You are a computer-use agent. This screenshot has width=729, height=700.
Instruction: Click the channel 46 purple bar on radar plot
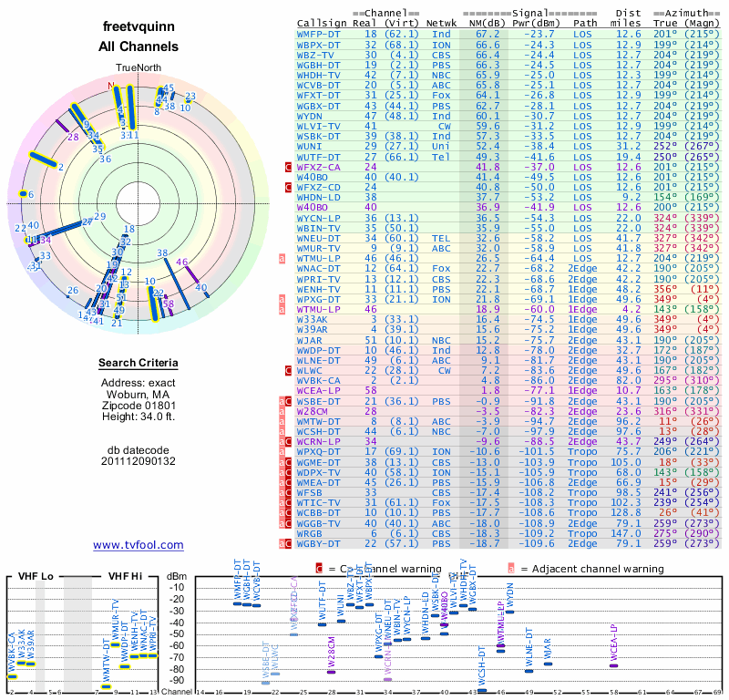[x=192, y=275]
